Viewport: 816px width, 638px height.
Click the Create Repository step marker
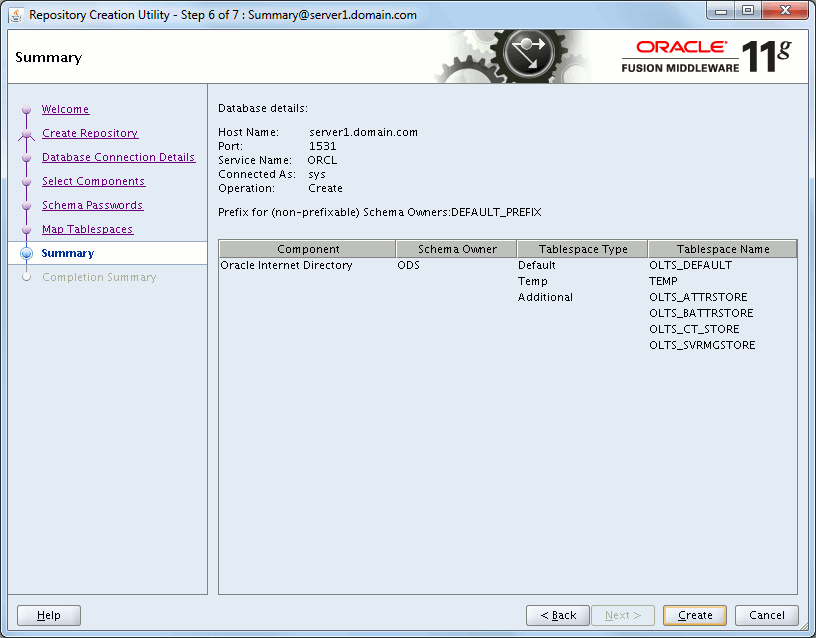[27, 134]
